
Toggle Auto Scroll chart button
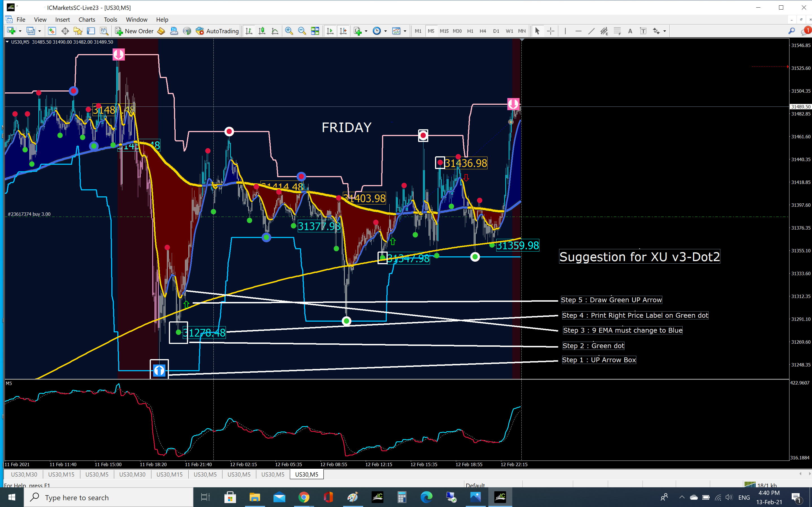tap(330, 31)
